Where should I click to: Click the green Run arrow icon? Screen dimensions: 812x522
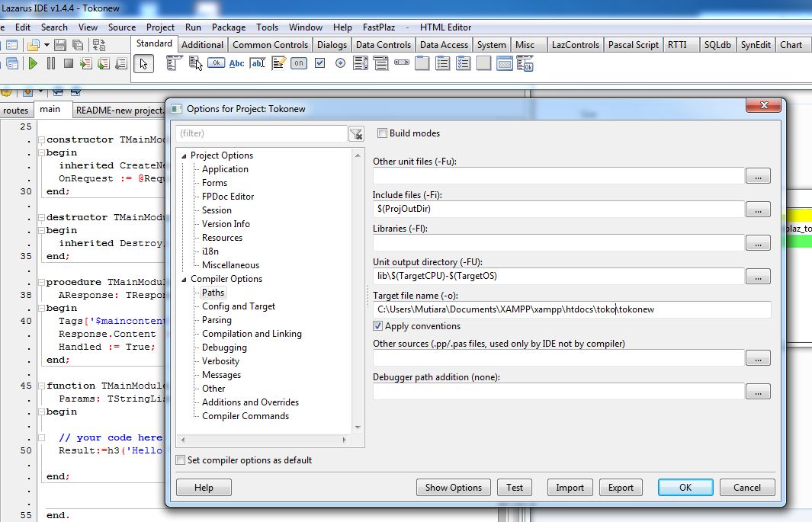coord(33,64)
